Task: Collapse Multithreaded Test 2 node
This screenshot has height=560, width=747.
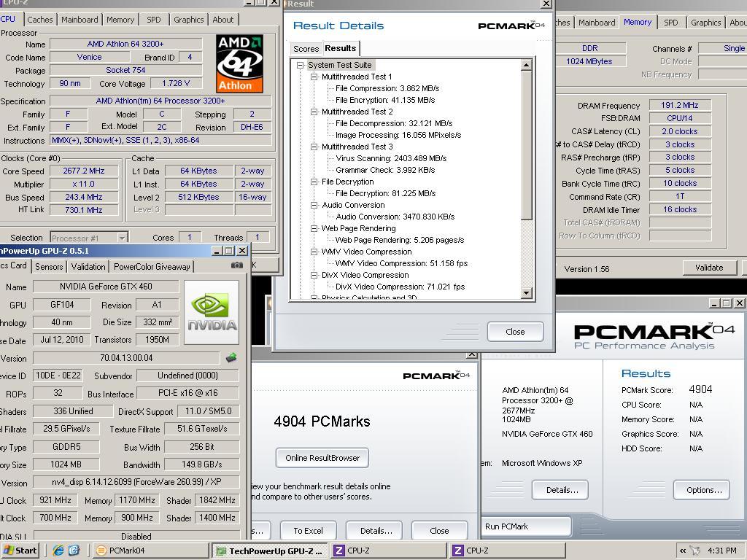Action: [x=314, y=112]
